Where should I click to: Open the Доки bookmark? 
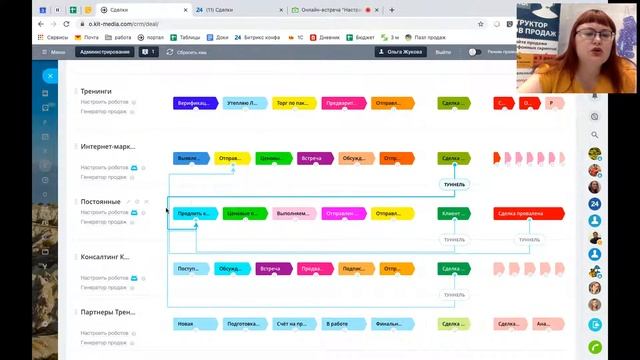[x=218, y=37]
